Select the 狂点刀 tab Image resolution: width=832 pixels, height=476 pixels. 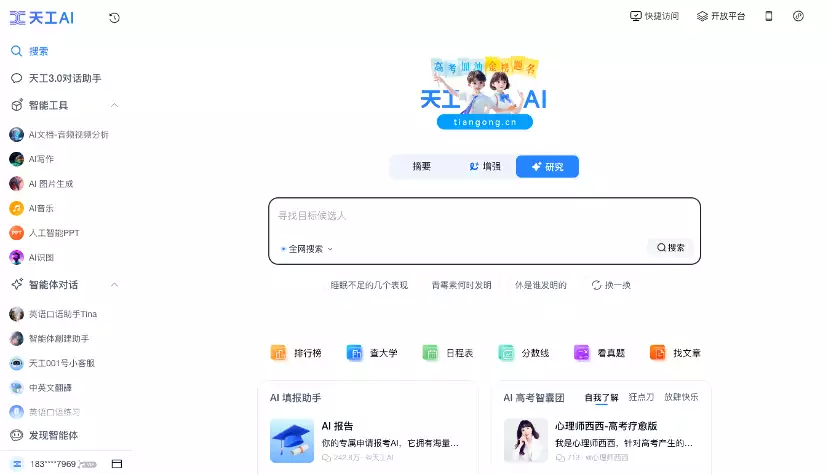(641, 397)
